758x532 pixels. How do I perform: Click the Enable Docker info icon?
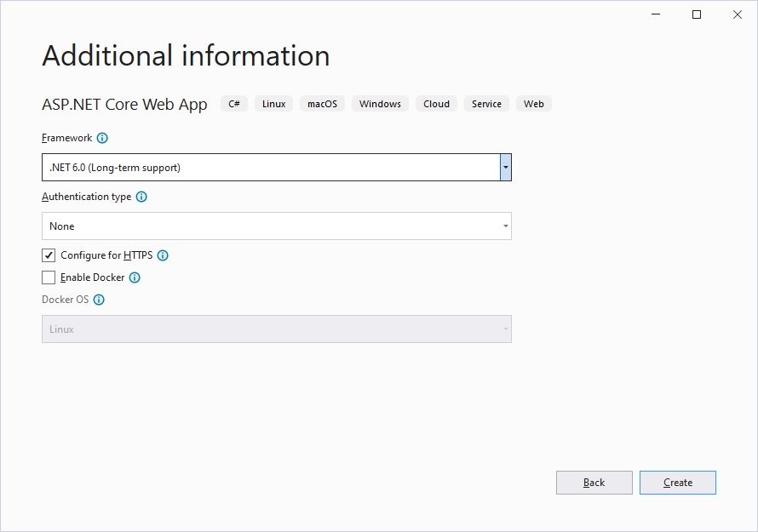[x=135, y=277]
